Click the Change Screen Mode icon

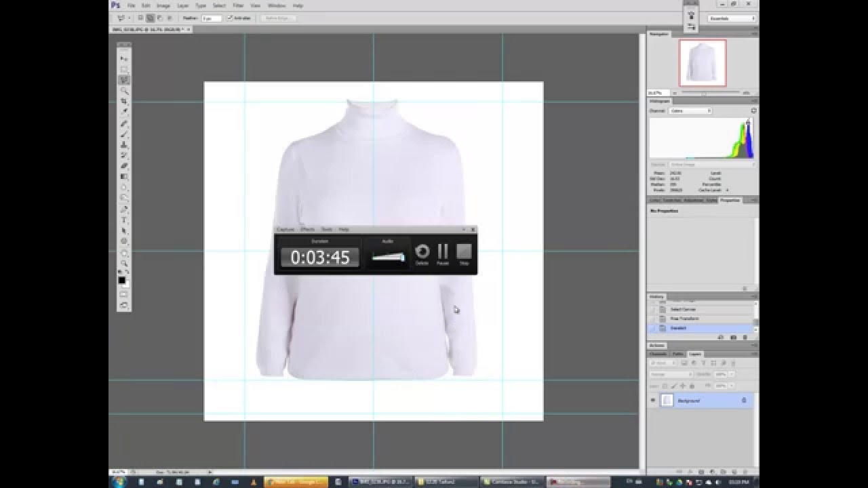pos(124,306)
